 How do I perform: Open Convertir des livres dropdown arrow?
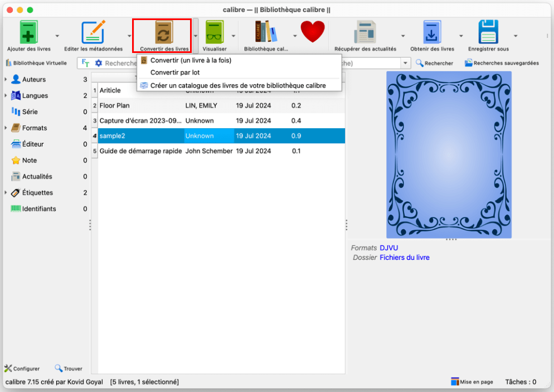pos(196,36)
